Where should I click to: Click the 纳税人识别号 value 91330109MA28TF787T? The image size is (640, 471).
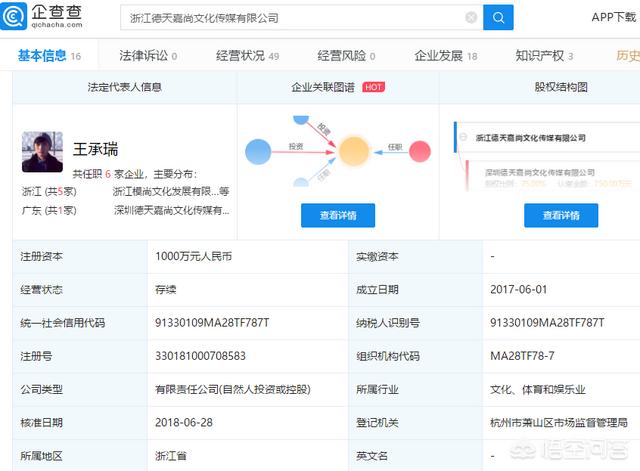pyautogui.click(x=547, y=323)
